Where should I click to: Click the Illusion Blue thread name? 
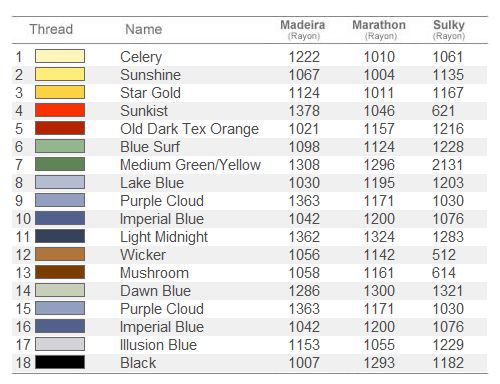(158, 345)
